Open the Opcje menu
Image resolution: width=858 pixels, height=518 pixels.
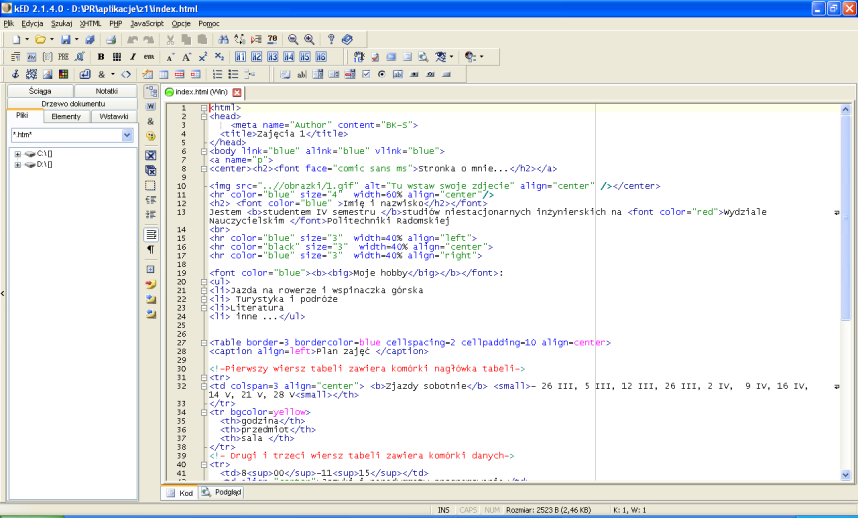(181, 24)
